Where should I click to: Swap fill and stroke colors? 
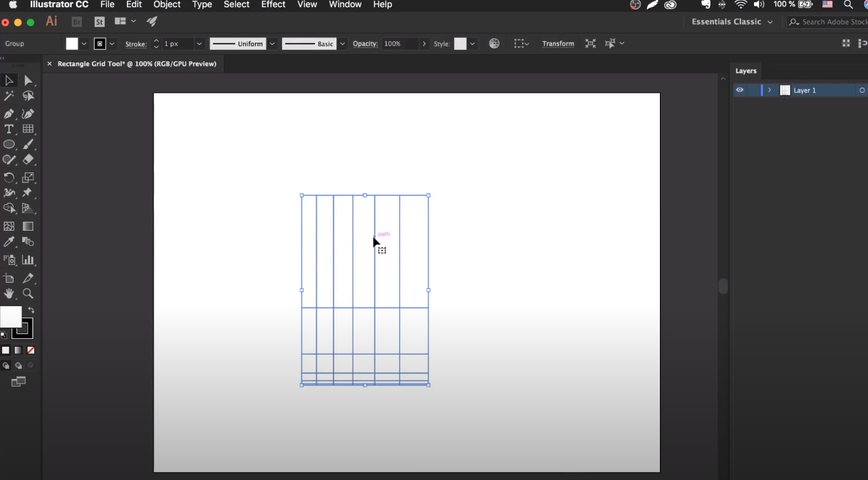(x=31, y=311)
